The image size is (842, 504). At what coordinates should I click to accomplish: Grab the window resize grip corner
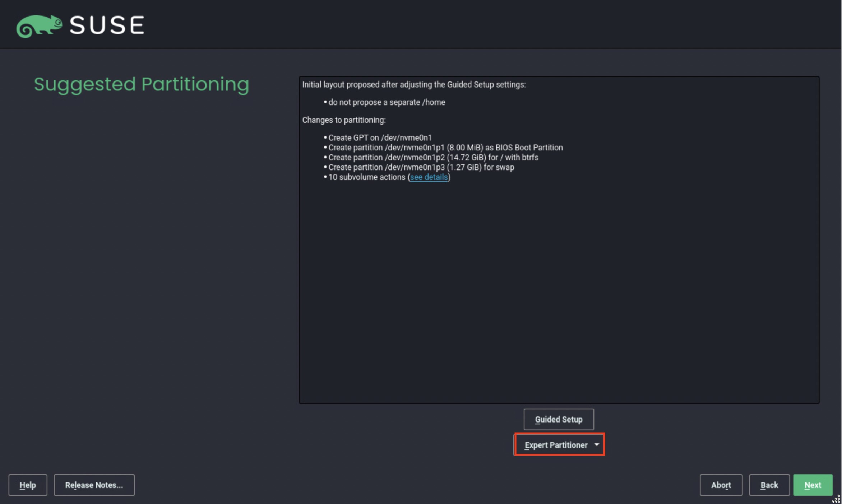coord(836,499)
